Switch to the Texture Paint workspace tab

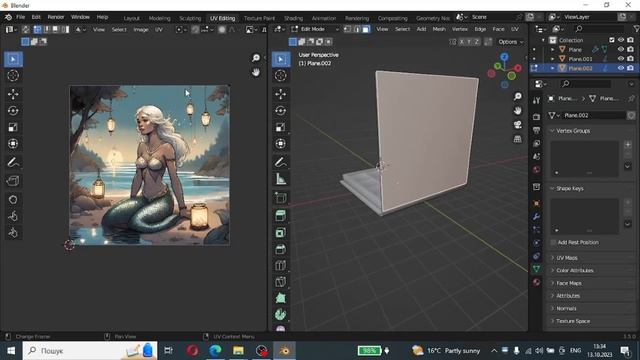pyautogui.click(x=259, y=18)
